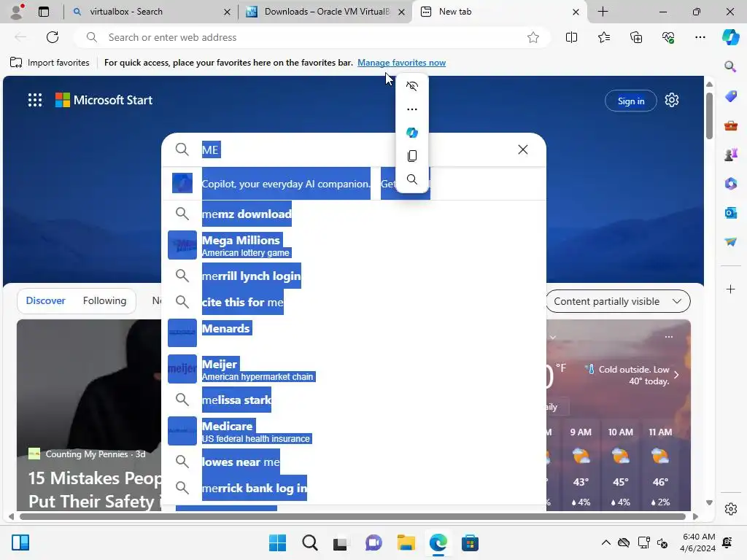747x560 pixels.
Task: Open the tab actions menu icon
Action: tap(44, 12)
